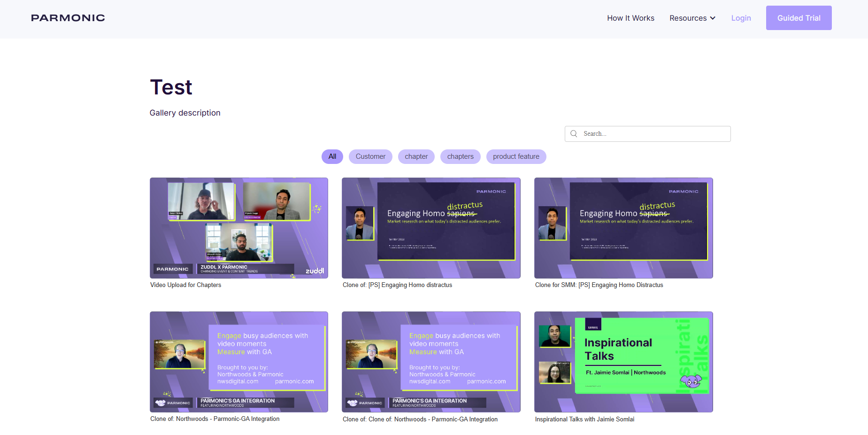Click the 'Video Upload for Chapters' title
Viewport: 868px width, 435px height.
click(x=185, y=285)
